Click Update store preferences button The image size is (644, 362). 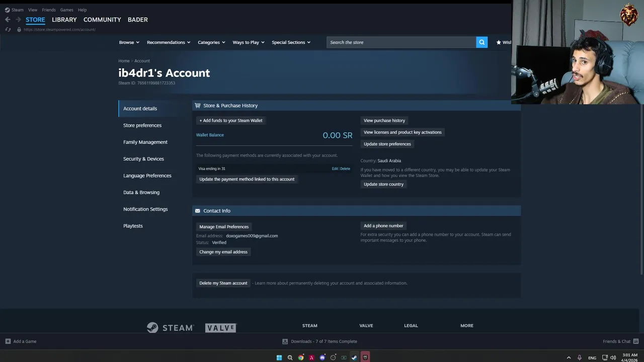tap(387, 144)
